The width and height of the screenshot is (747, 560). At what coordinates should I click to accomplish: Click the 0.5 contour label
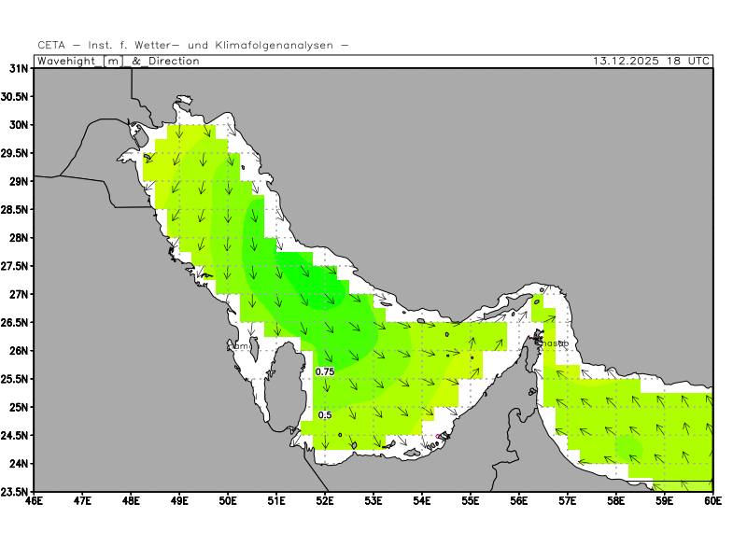tap(325, 415)
